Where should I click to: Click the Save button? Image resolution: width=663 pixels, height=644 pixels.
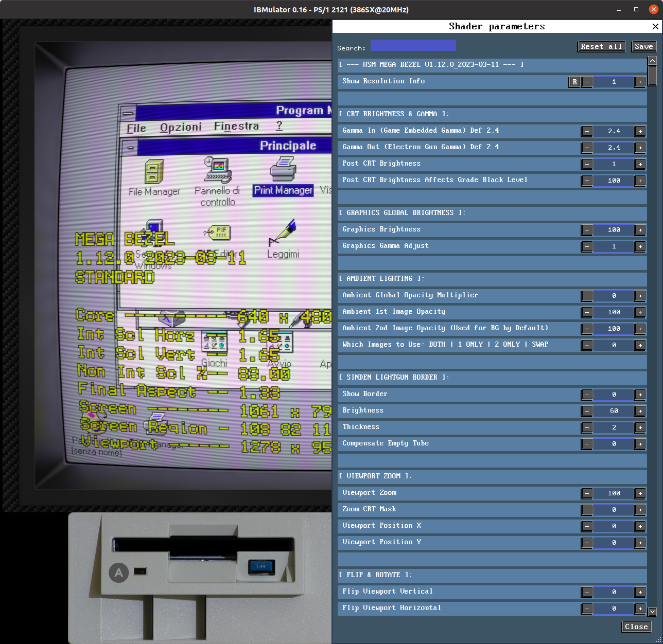point(643,46)
